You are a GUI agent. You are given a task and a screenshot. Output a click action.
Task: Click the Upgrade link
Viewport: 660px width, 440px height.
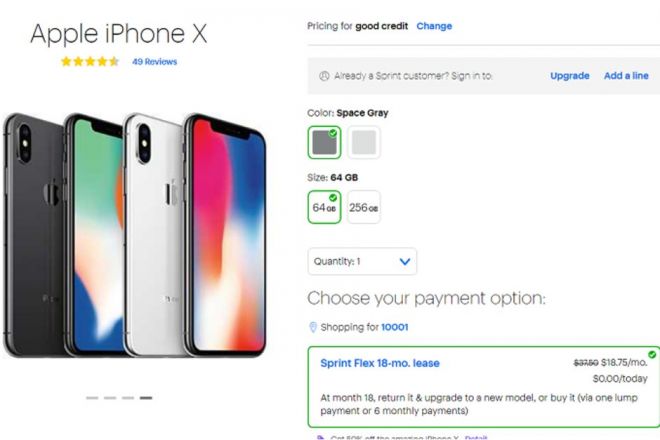point(570,76)
